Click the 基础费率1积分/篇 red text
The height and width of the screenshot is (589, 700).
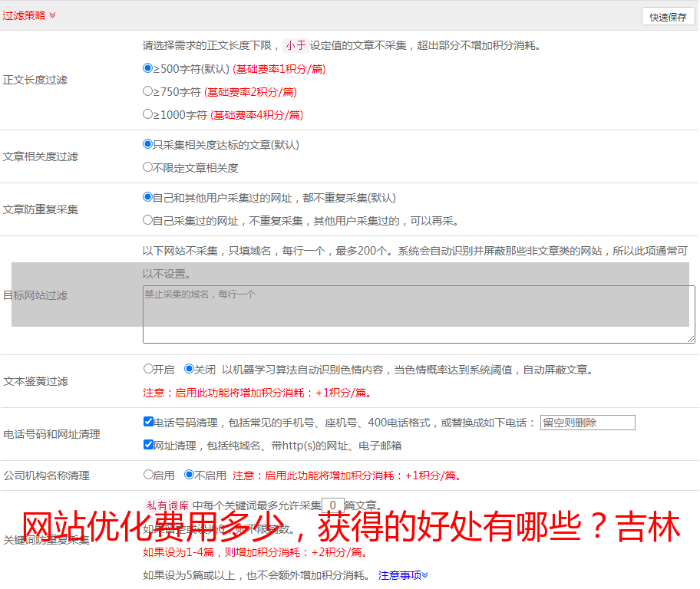coord(279,69)
